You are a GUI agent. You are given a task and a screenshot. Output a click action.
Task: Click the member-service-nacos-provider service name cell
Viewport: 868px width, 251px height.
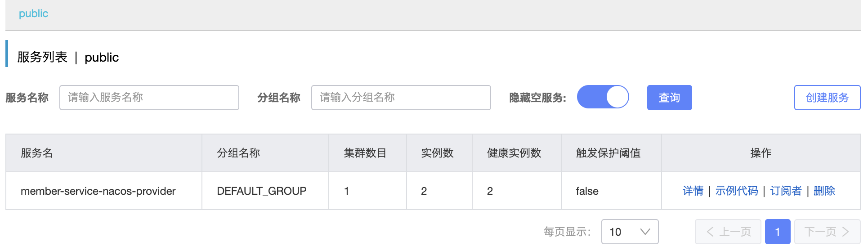click(103, 191)
